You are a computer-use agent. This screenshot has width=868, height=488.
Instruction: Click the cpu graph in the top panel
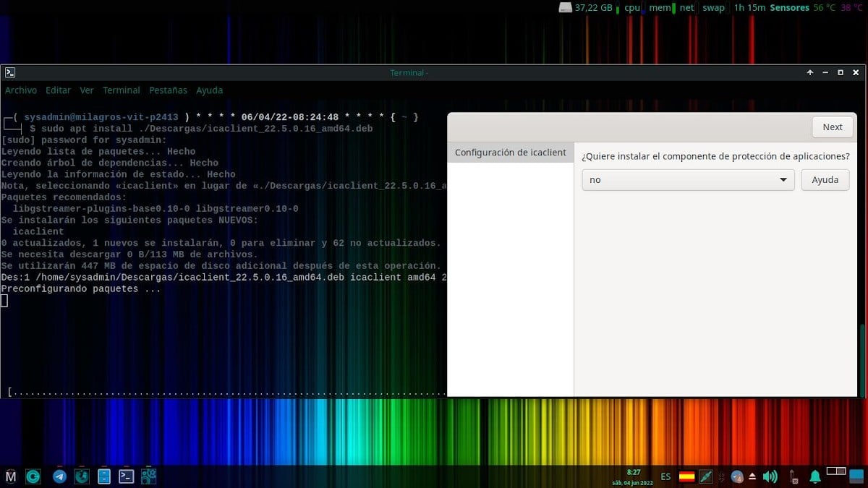630,8
